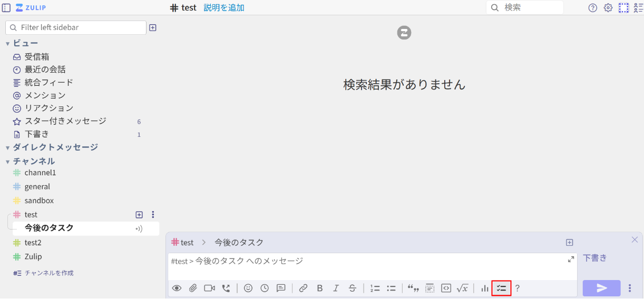Select topic 今後のタスク in sidebar
The image size is (644, 299).
coord(49,228)
